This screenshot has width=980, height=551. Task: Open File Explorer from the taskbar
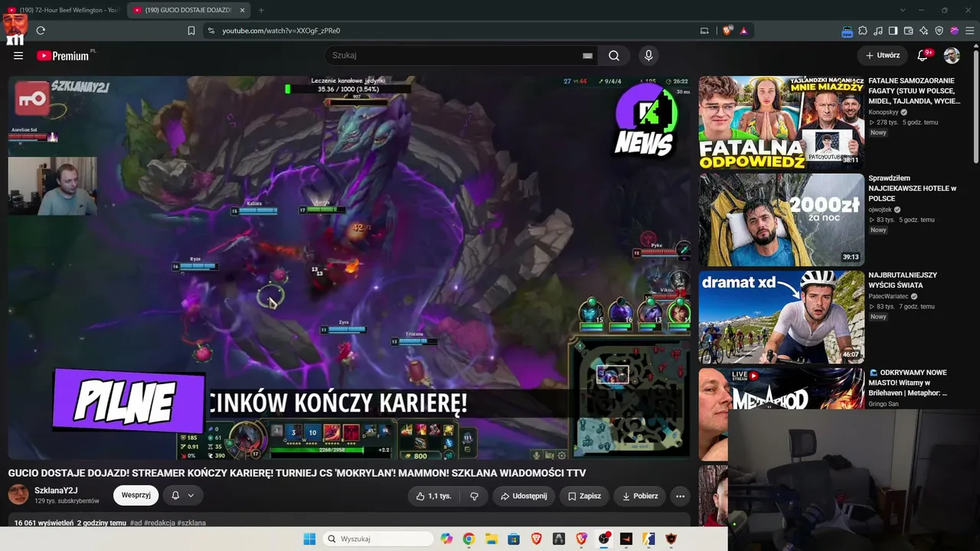point(492,539)
